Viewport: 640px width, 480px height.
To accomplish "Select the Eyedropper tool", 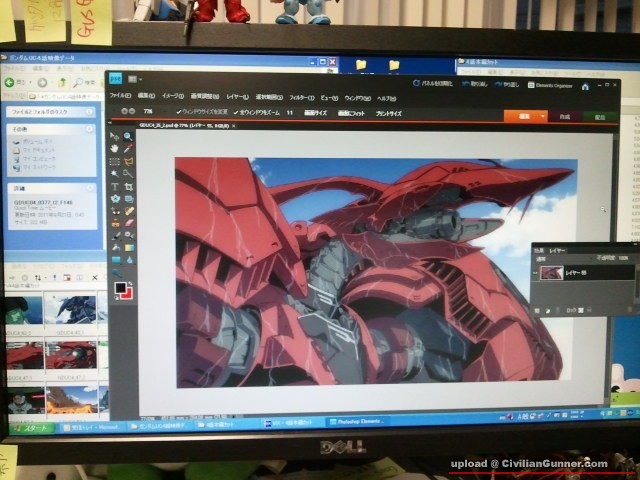I will [x=129, y=149].
